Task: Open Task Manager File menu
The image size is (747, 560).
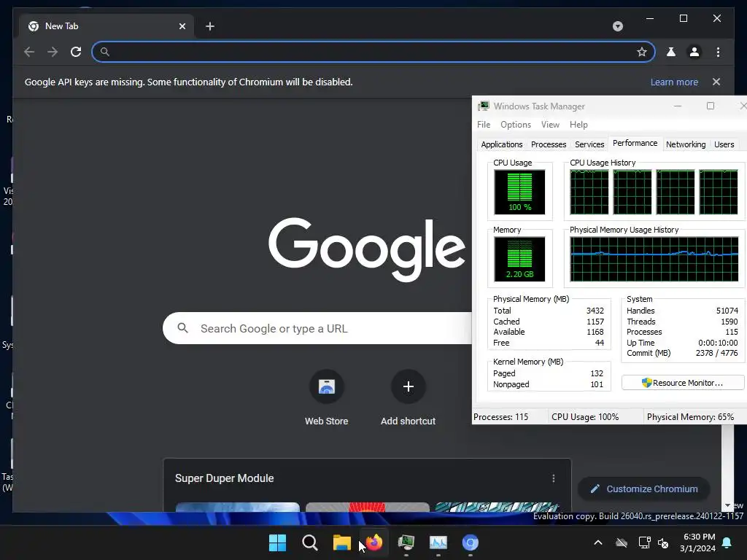Action: 484,125
